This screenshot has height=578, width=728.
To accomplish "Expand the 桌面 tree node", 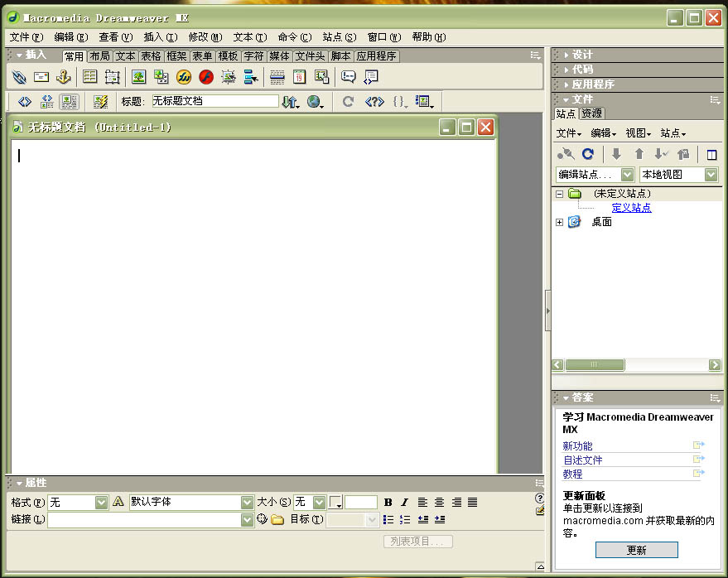I will coord(559,222).
